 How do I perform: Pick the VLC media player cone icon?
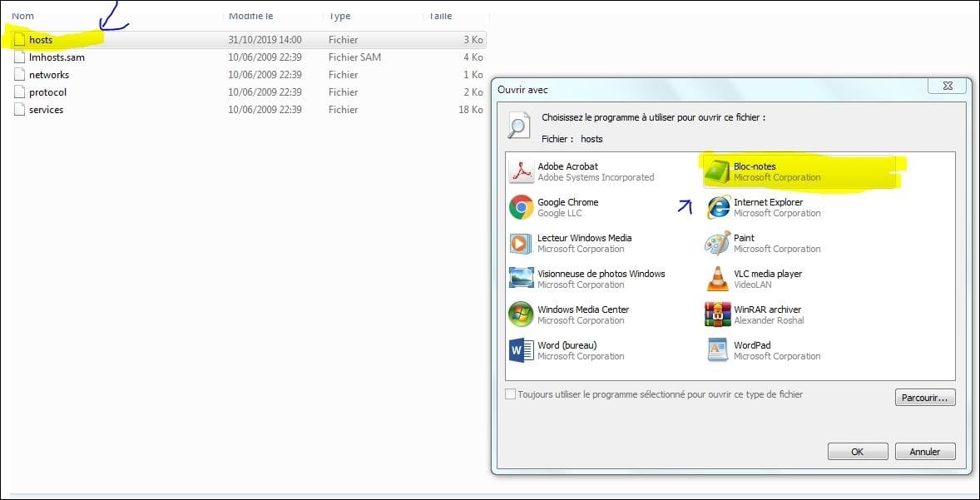click(x=717, y=279)
